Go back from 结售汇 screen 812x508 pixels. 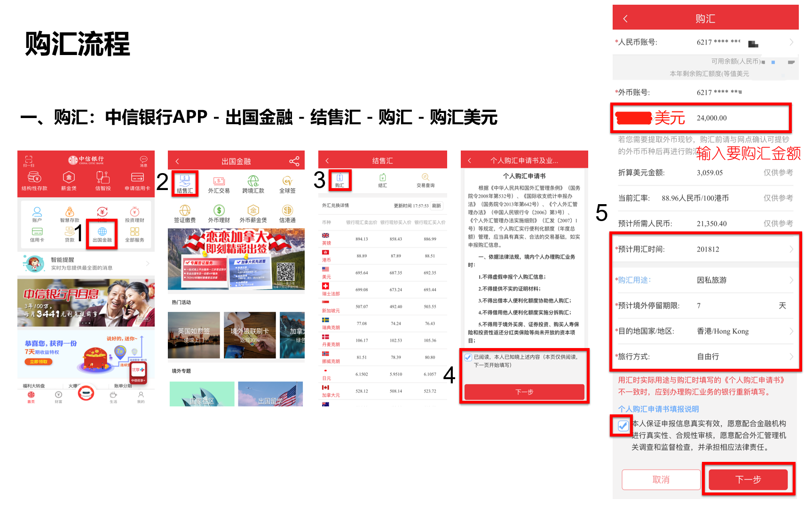[x=327, y=161]
